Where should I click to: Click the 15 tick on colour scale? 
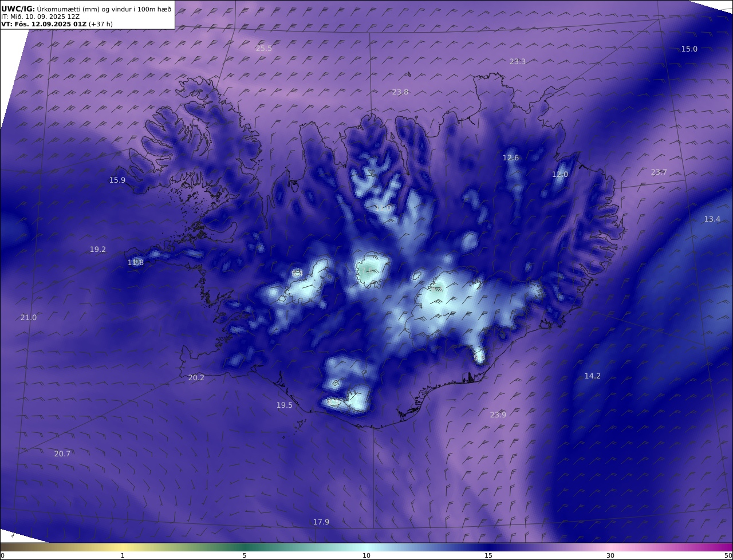[488, 555]
